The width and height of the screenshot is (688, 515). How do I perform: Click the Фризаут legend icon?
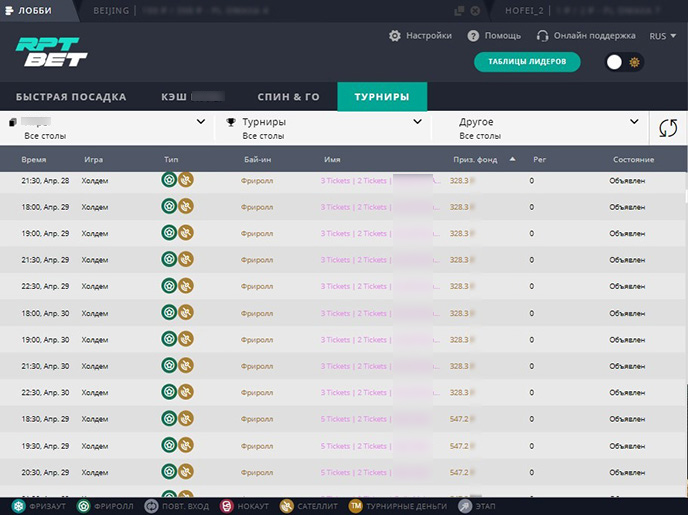[12, 507]
